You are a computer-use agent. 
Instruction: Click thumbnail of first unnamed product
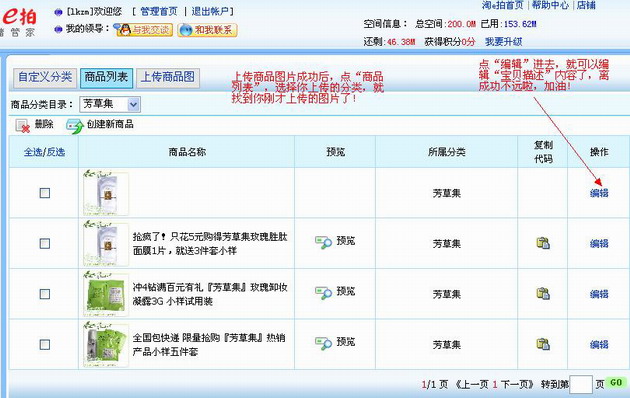pyautogui.click(x=106, y=193)
